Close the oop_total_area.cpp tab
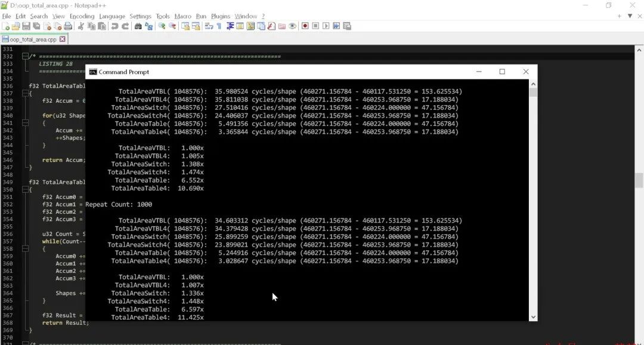 [63, 39]
